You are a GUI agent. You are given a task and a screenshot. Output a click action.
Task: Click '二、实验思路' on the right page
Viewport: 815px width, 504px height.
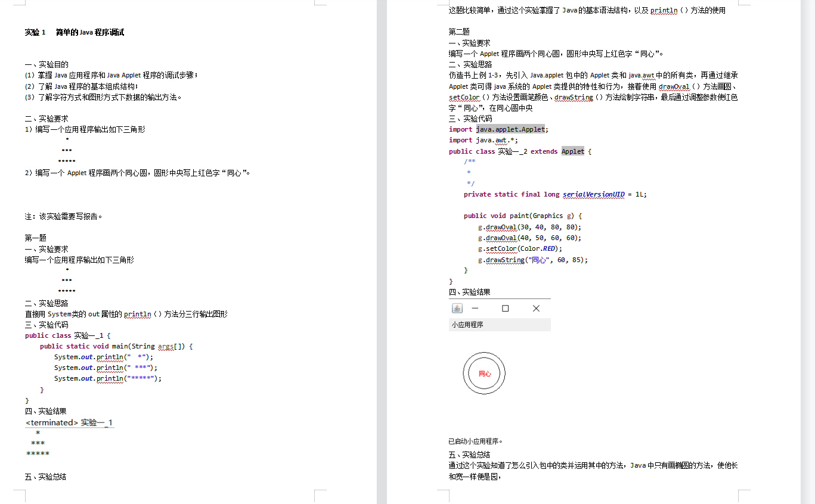coord(470,64)
